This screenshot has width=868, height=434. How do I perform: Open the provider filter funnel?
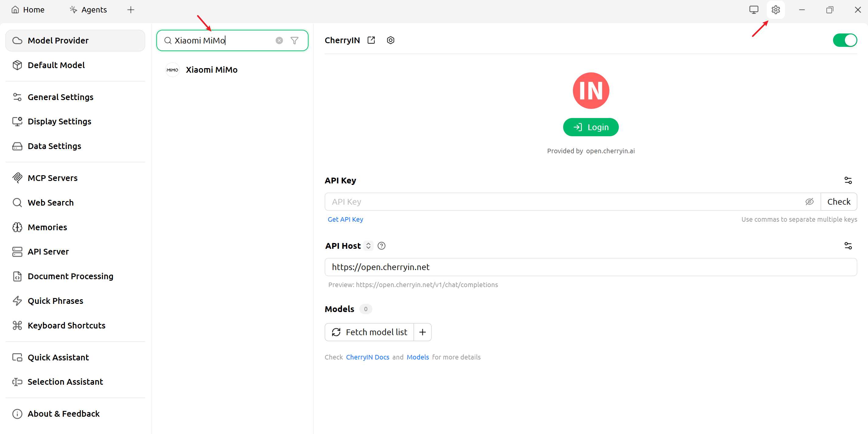tap(295, 40)
